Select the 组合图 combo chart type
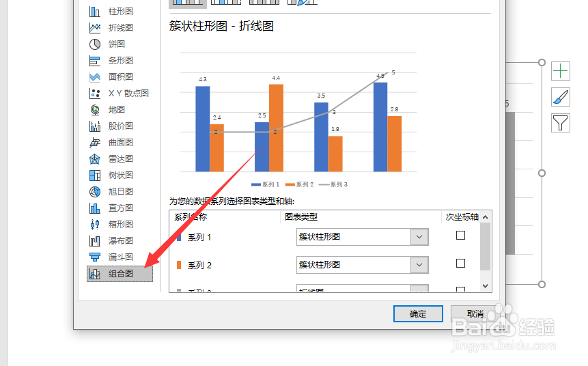 pyautogui.click(x=120, y=274)
